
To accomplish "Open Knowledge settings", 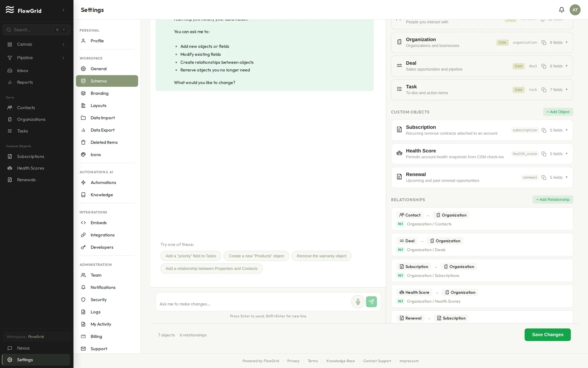I will pyautogui.click(x=107, y=195).
